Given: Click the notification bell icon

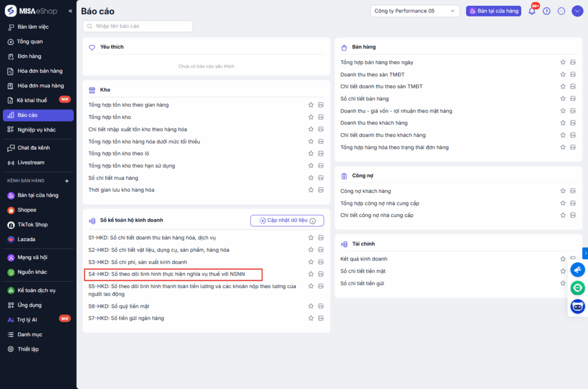Looking at the screenshot, I should pyautogui.click(x=532, y=11).
